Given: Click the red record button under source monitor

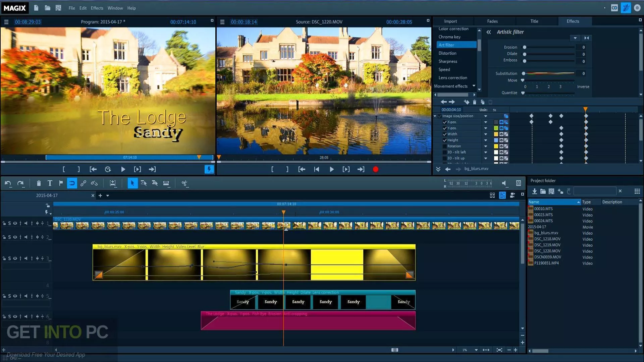Looking at the screenshot, I should (x=375, y=169).
